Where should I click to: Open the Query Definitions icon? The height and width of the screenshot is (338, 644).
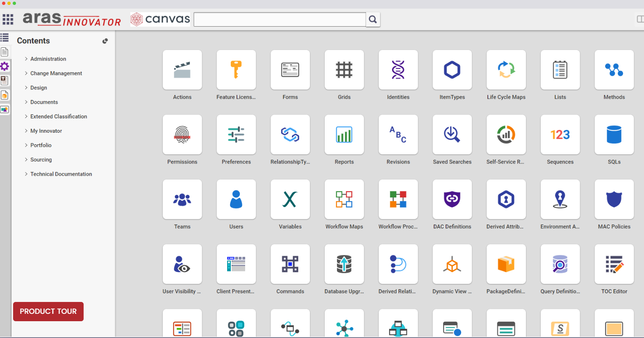[560, 264]
